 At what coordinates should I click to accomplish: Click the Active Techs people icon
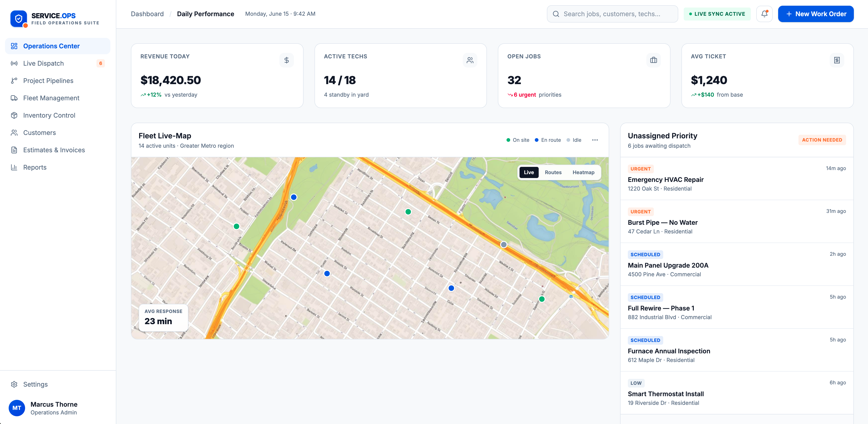pyautogui.click(x=470, y=60)
